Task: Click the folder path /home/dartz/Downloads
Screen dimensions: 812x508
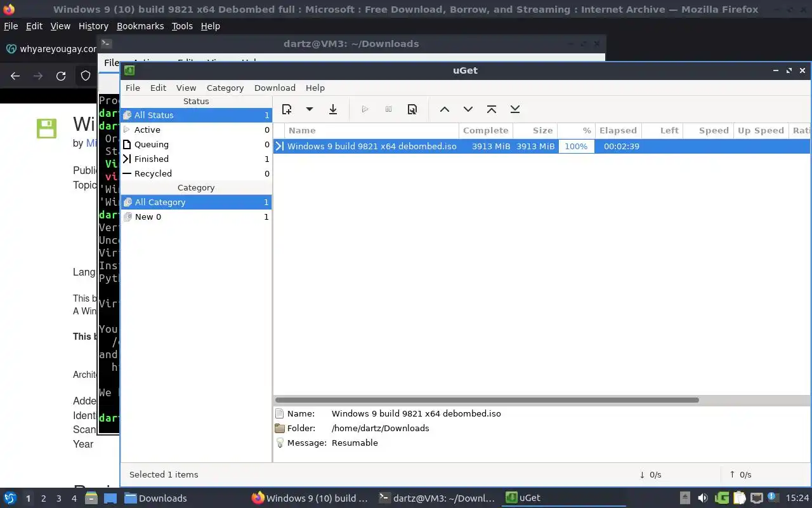Action: coord(380,428)
